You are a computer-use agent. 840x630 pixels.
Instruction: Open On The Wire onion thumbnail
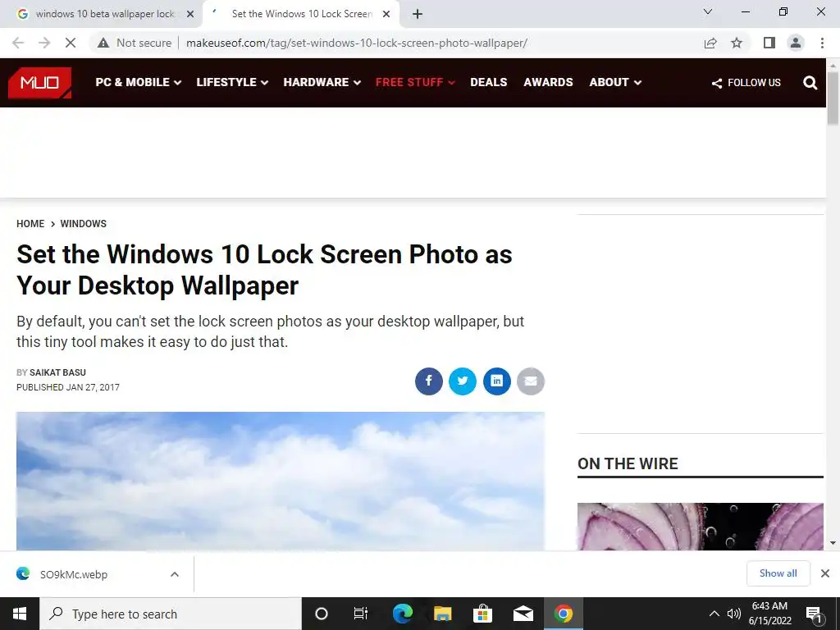tap(701, 526)
